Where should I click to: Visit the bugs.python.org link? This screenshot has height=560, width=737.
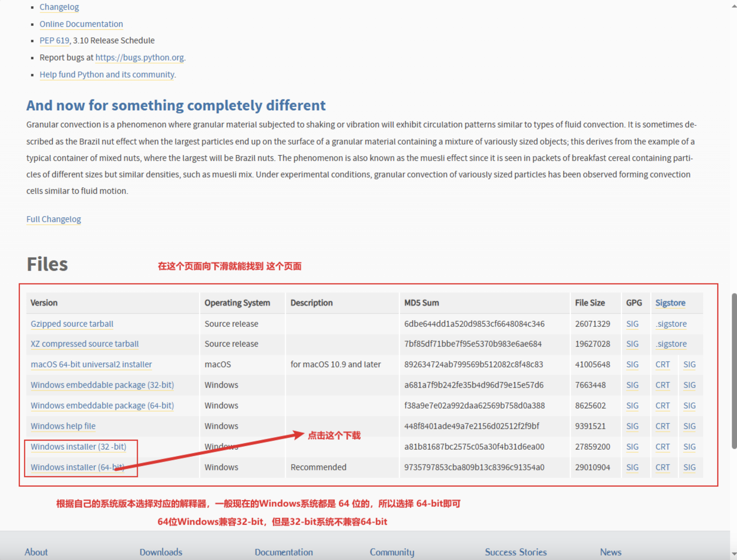click(x=140, y=58)
